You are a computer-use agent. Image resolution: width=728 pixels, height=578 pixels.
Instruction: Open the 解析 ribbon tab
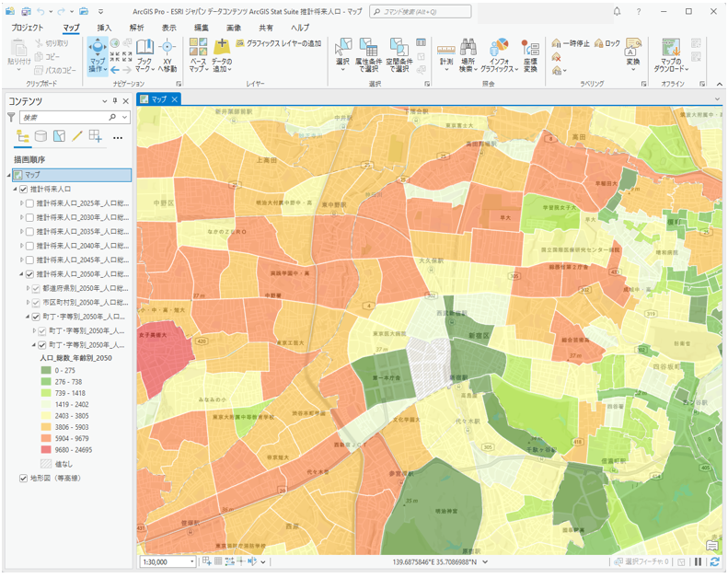tap(136, 28)
